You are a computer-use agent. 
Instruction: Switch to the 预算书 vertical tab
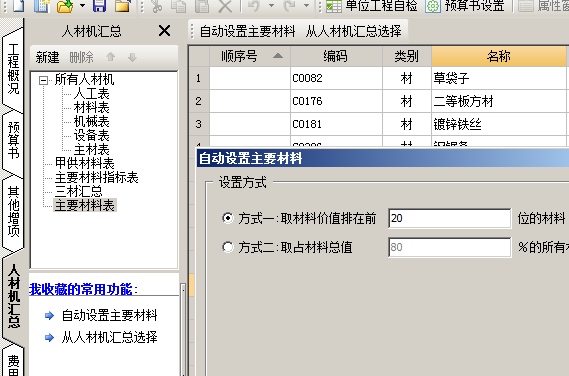point(13,140)
